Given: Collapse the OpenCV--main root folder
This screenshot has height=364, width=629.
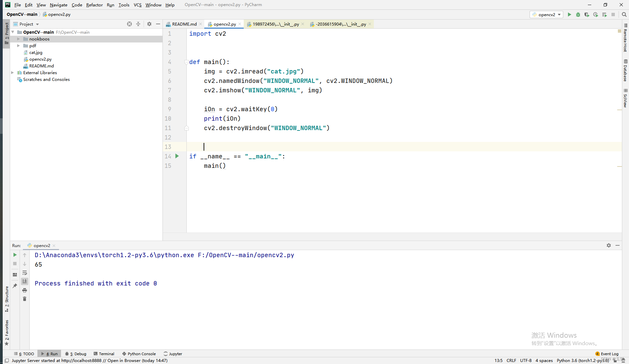Looking at the screenshot, I should pyautogui.click(x=13, y=32).
